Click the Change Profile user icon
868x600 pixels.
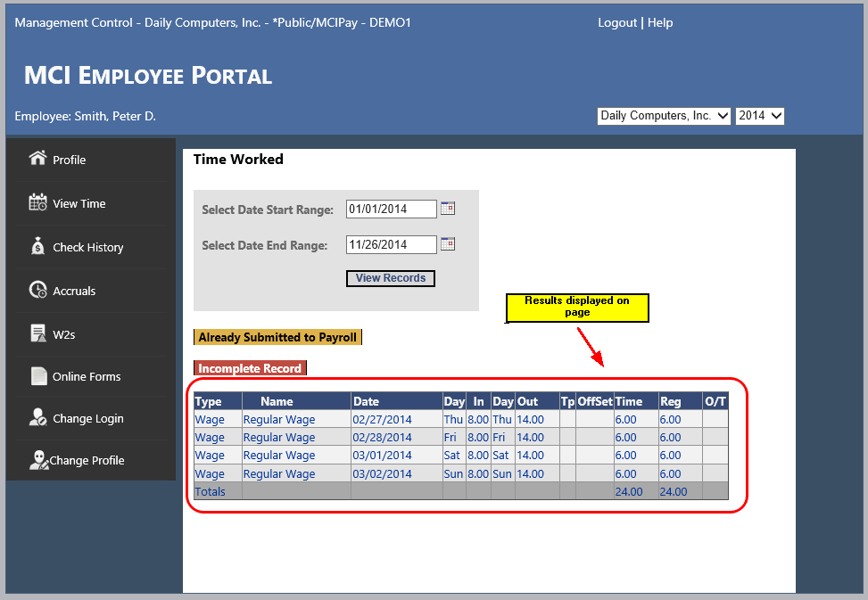point(38,459)
